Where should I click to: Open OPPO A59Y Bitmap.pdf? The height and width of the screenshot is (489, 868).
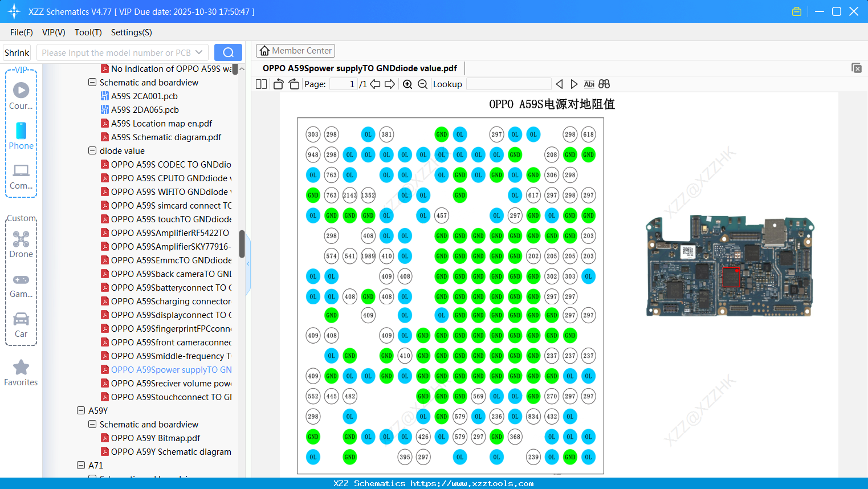(x=156, y=438)
